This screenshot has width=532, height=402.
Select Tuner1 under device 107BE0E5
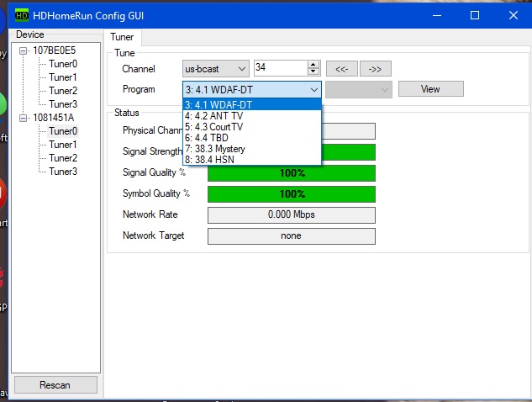(x=63, y=77)
